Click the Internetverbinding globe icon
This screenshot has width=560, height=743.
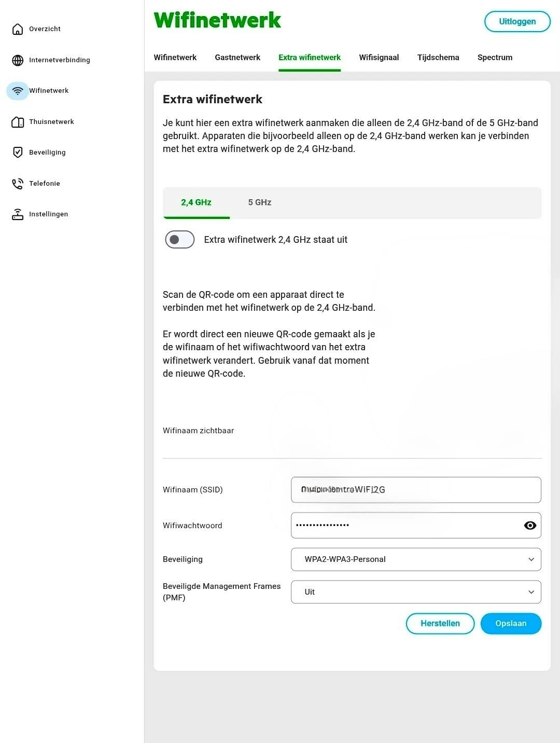point(18,60)
